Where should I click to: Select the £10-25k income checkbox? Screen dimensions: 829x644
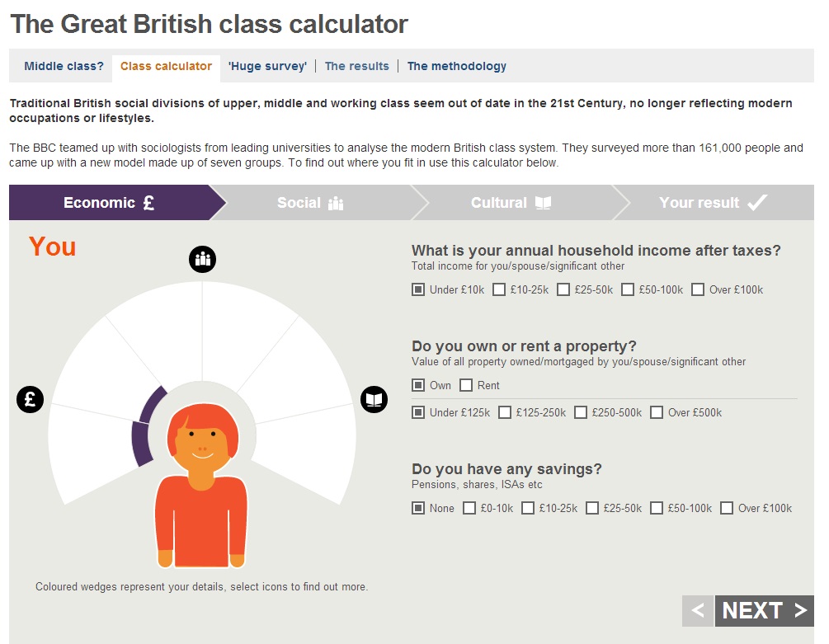pyautogui.click(x=498, y=289)
